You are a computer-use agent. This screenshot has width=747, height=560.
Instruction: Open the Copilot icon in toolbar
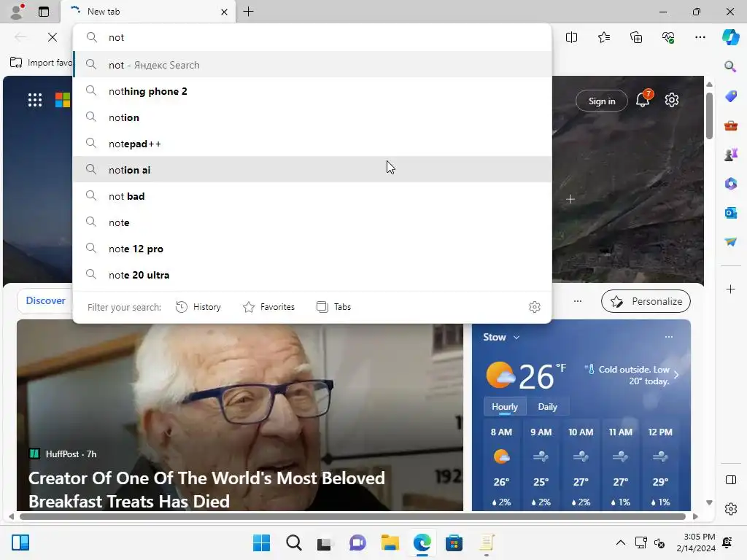click(x=730, y=37)
